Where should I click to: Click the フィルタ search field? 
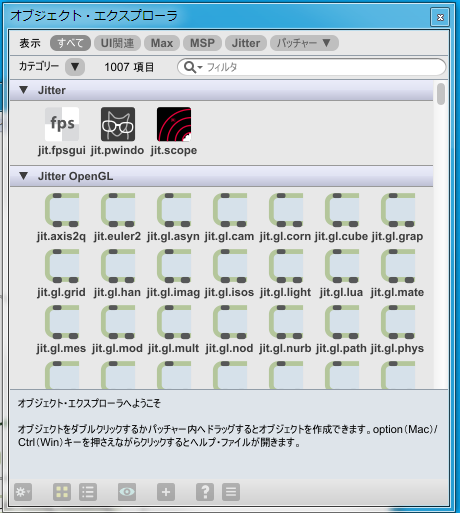[311, 67]
